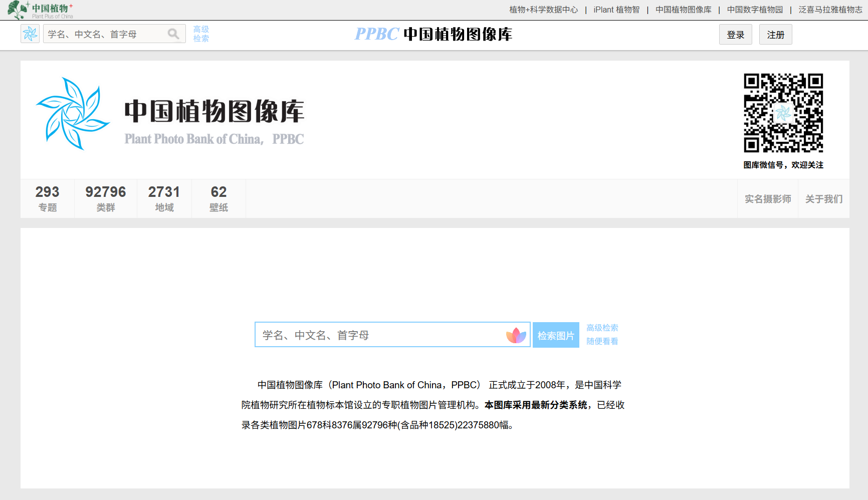This screenshot has height=500, width=868.
Task: Open the 62 壁纸 wallpaper tab
Action: 219,198
